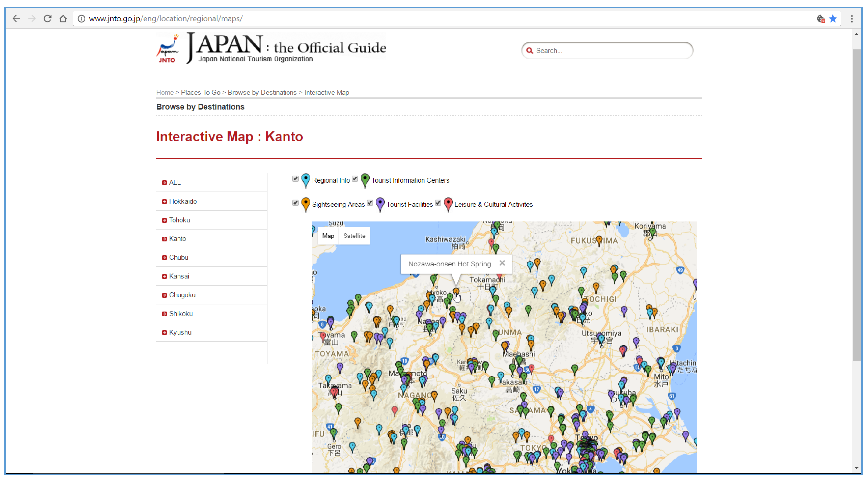Click the red search magnifier icon
Image resolution: width=868 pixels, height=481 pixels.
[529, 50]
